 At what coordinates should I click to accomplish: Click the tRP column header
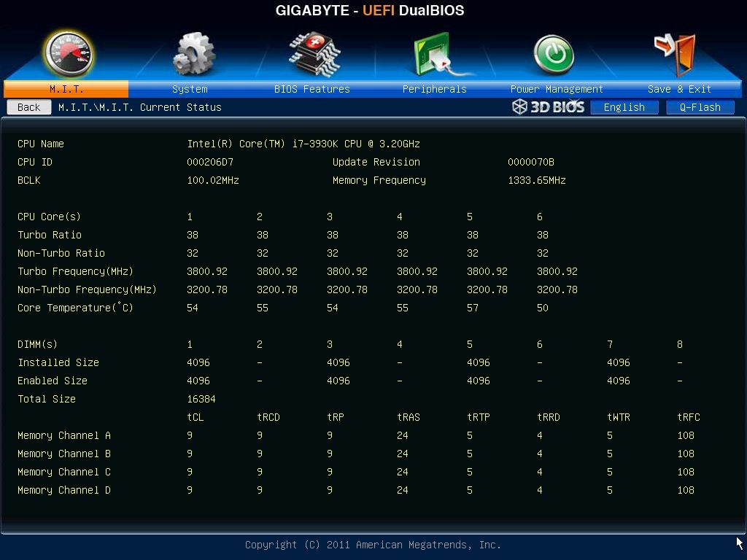pyautogui.click(x=336, y=417)
